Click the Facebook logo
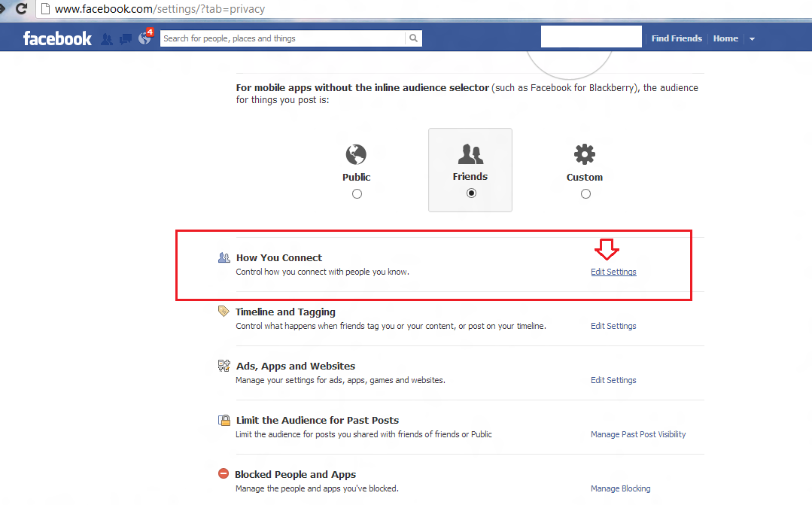 click(57, 38)
